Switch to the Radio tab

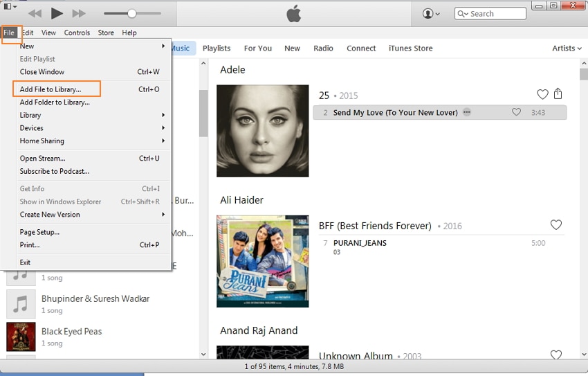pos(323,48)
